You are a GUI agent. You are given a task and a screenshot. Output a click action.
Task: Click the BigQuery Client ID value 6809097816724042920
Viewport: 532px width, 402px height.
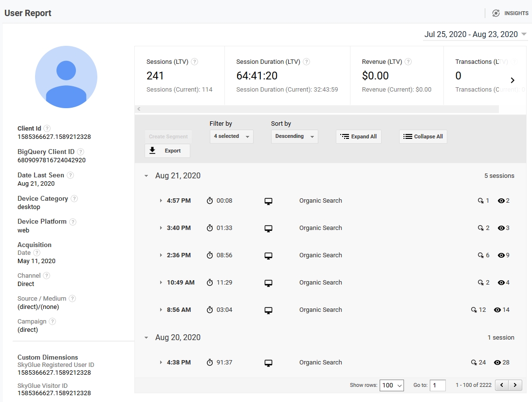click(x=52, y=160)
